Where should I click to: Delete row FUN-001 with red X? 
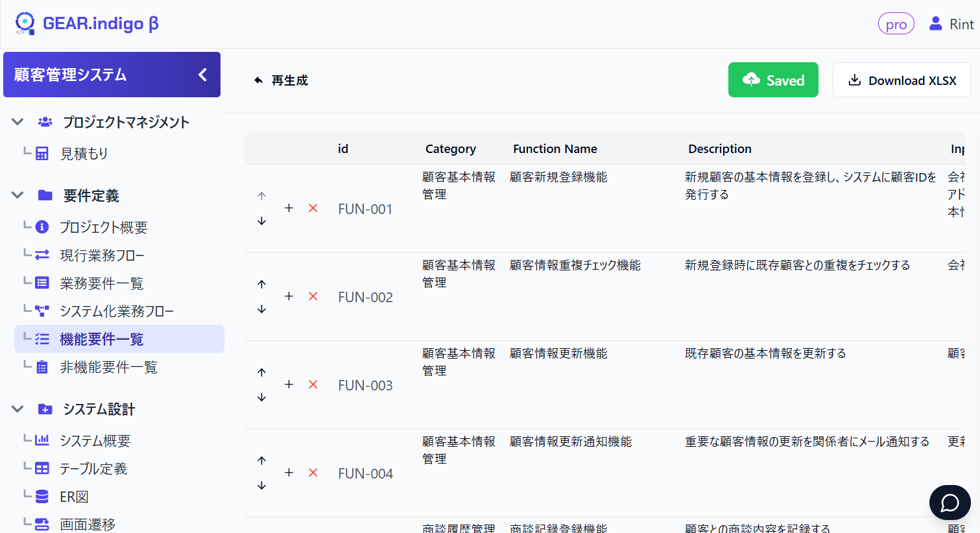pos(313,208)
